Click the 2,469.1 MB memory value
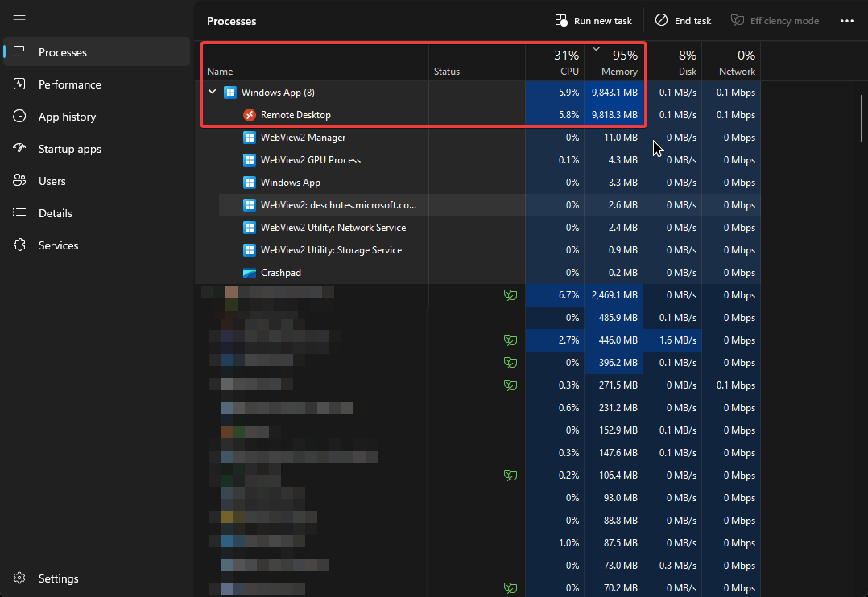 (x=614, y=295)
